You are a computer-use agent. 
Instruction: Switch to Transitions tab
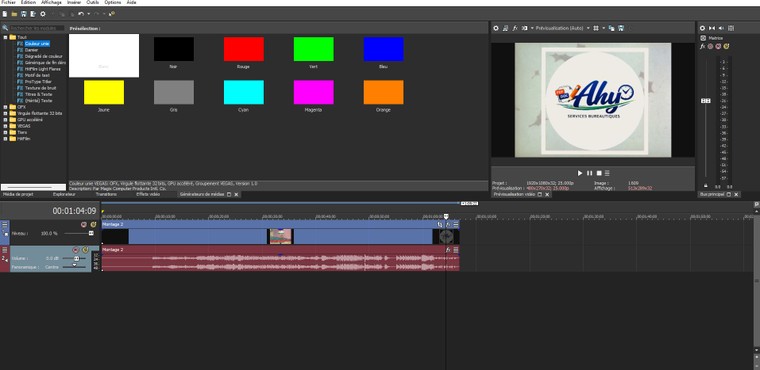pos(106,194)
